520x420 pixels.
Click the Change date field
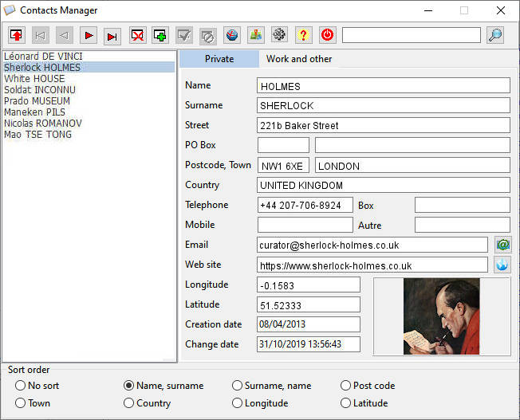309,344
